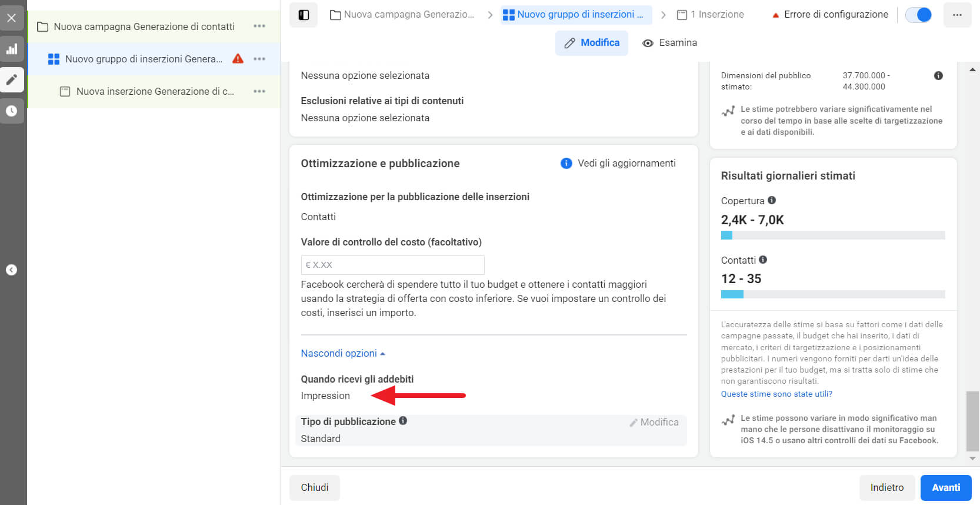Click the red warning icon on ad set
Viewport: 980px width, 505px height.
click(238, 58)
